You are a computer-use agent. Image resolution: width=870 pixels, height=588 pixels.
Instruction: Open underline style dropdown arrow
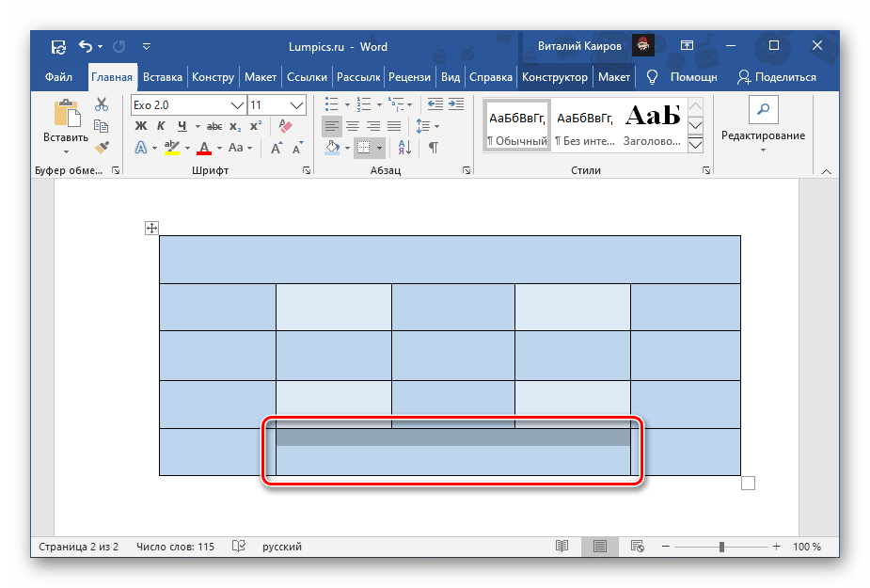click(197, 127)
